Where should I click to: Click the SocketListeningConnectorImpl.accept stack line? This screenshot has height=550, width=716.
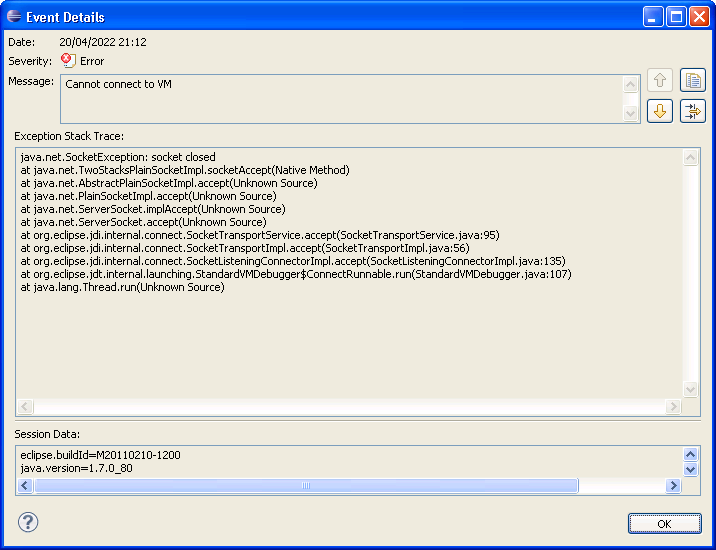(293, 261)
